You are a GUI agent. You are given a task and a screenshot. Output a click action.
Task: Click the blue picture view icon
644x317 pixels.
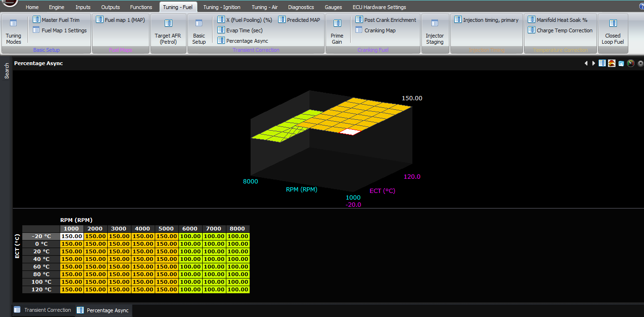coord(621,63)
